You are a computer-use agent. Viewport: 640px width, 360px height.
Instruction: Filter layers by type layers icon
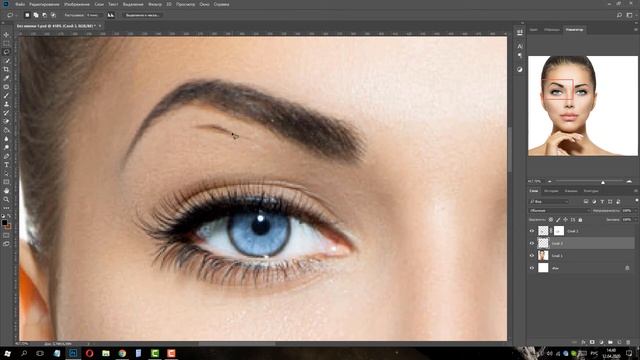tap(602, 202)
